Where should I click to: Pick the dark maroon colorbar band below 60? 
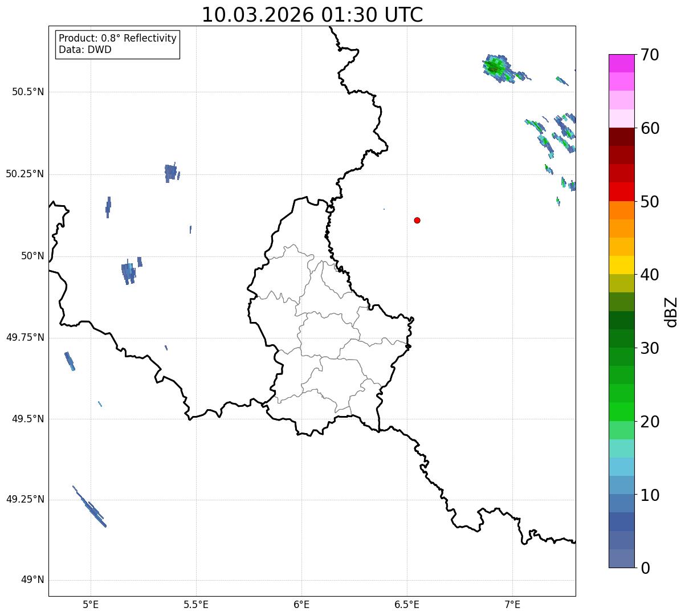click(x=621, y=137)
